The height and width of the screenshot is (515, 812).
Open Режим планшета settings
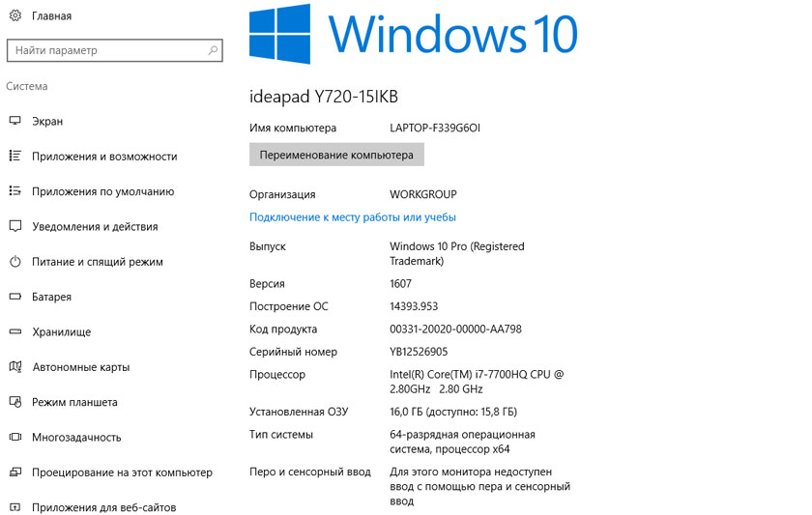[74, 402]
